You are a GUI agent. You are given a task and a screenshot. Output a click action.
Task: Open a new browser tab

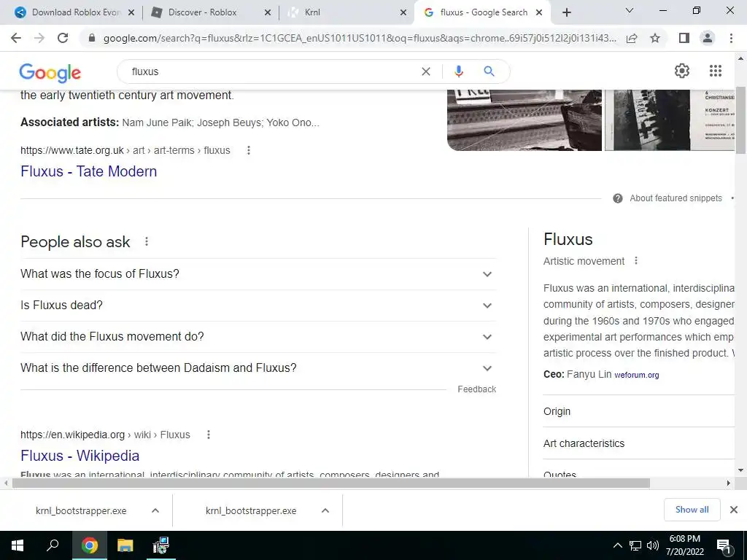[x=566, y=12]
